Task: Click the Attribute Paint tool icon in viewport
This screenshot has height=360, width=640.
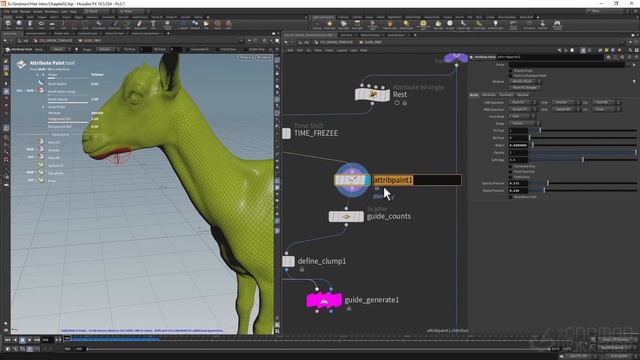Action: (21, 64)
